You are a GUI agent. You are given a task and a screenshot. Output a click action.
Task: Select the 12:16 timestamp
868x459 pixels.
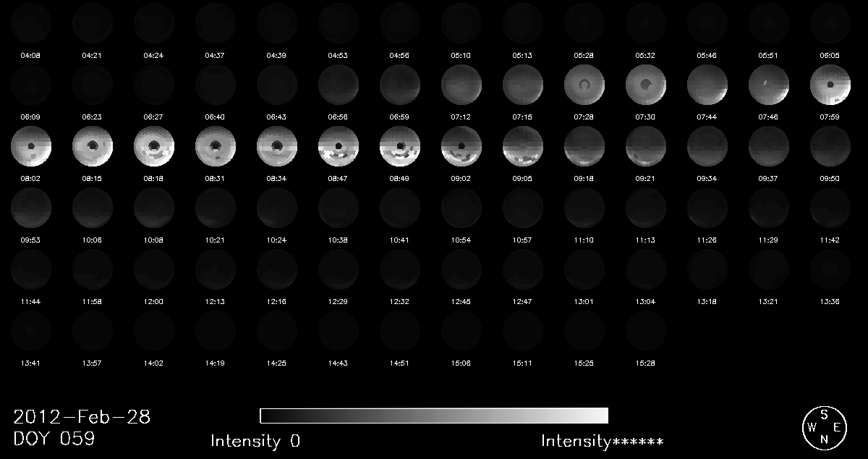(277, 301)
